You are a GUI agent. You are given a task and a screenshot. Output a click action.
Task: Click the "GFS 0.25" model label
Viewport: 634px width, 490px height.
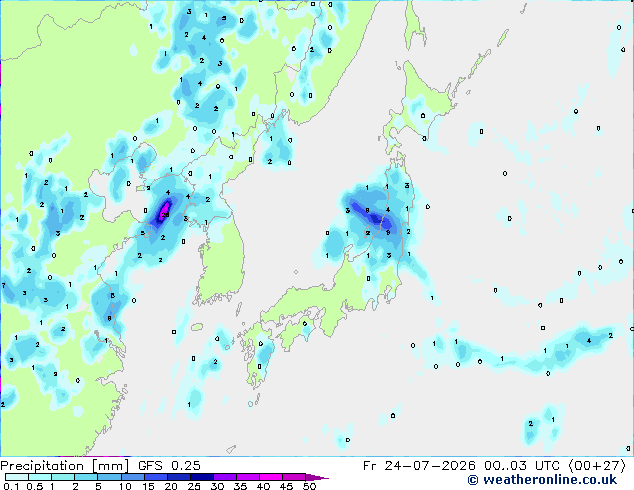pyautogui.click(x=169, y=466)
